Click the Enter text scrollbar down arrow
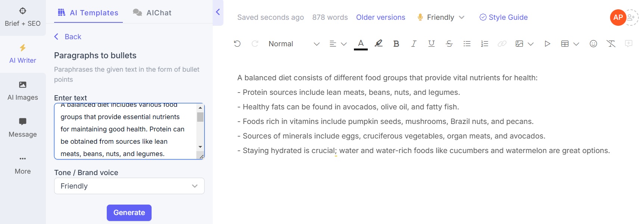Screen dimensions: 644x224 pos(200,147)
